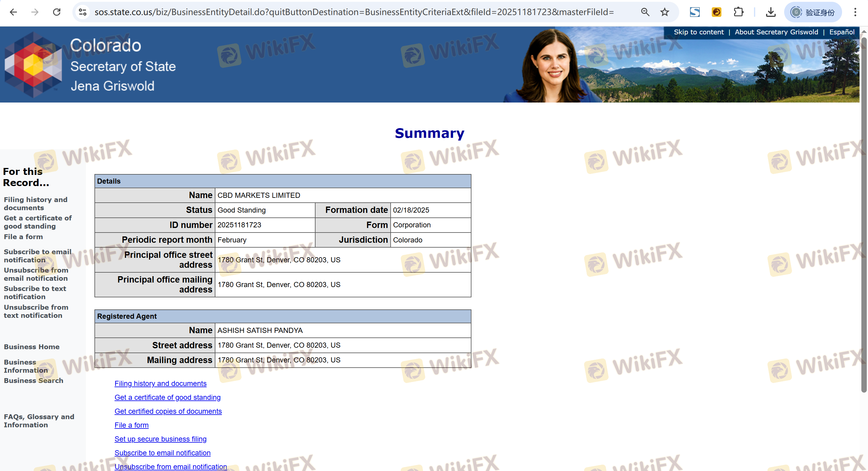Image resolution: width=868 pixels, height=471 pixels.
Task: Click the 验证身份 profile button
Action: pos(813,12)
